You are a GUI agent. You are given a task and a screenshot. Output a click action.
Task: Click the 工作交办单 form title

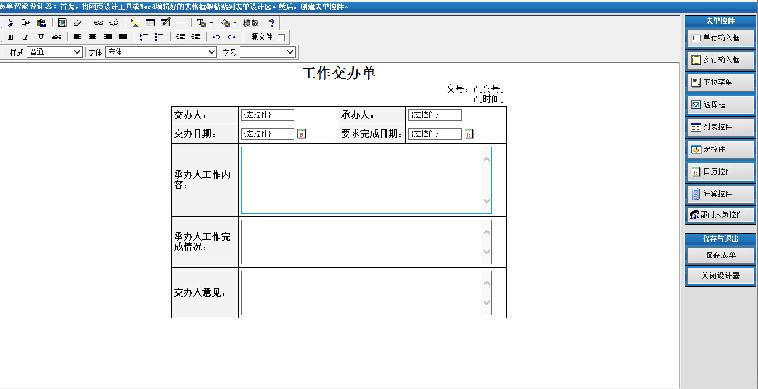[x=339, y=73]
